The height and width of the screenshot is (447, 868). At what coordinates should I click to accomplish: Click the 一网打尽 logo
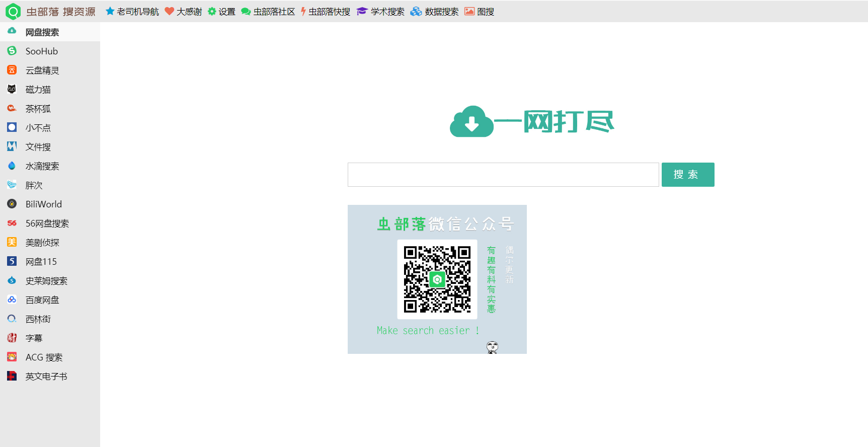532,121
